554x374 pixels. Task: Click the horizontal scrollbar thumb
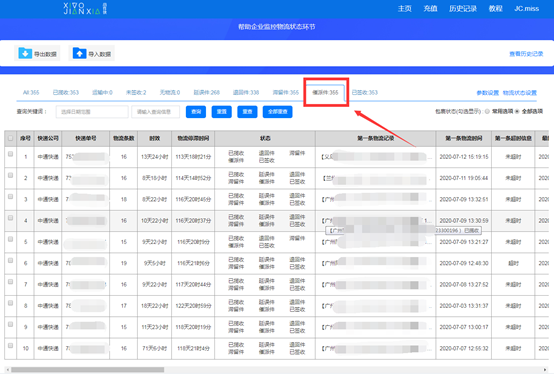[x=88, y=370]
